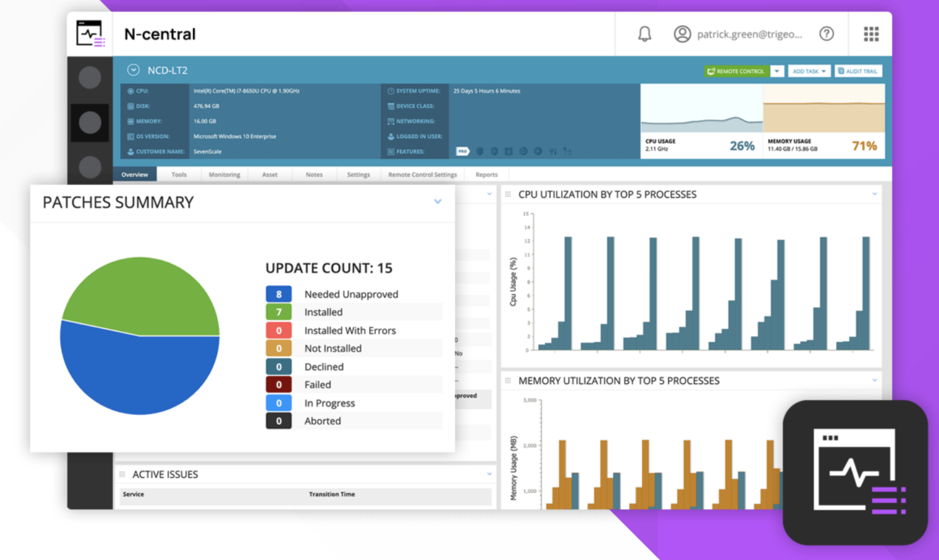Click 'Microsoft Windows 10 Enterprise' OS value
This screenshot has width=939, height=560.
[235, 137]
